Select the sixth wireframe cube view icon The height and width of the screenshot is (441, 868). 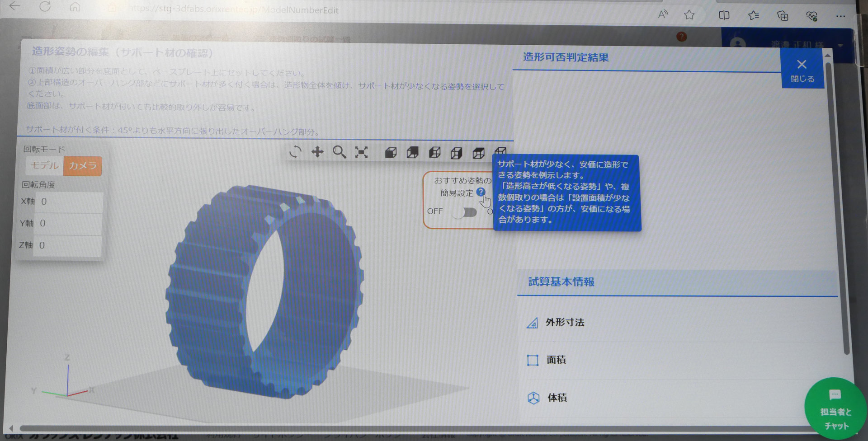[500, 152]
